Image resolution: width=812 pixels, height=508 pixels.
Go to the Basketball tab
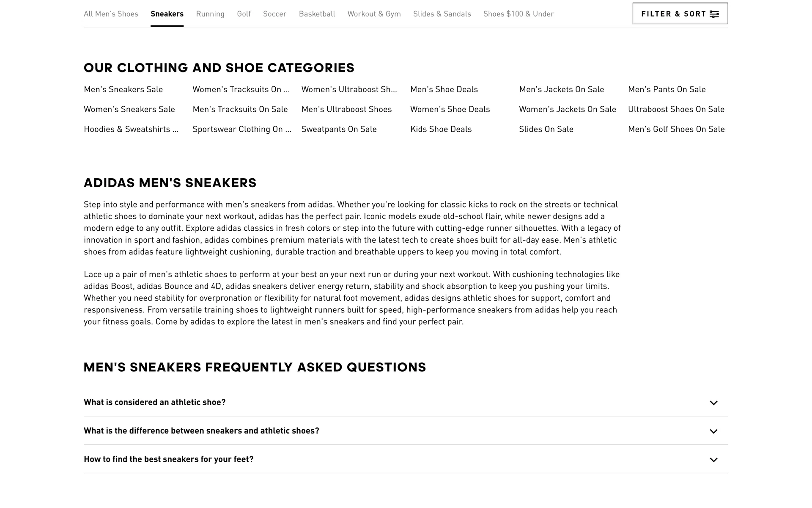coord(317,14)
